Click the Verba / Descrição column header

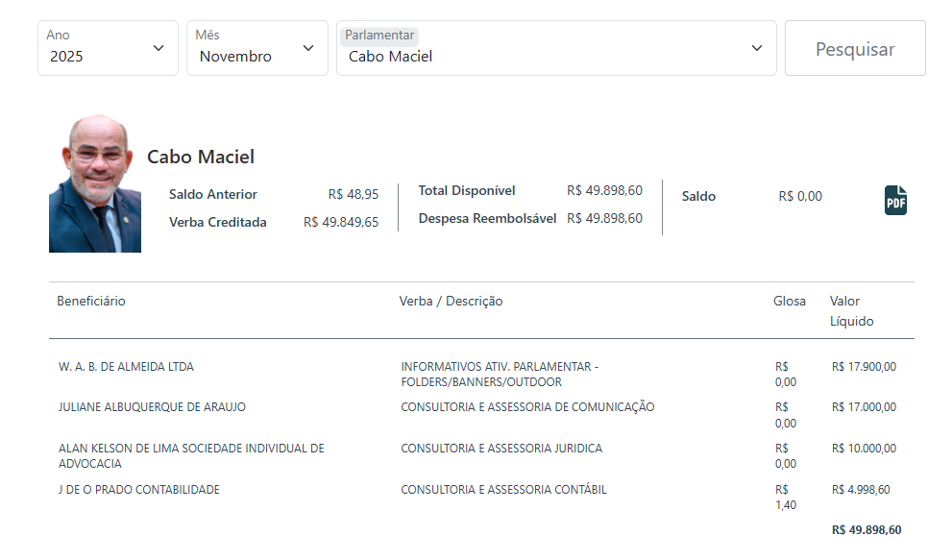(451, 301)
